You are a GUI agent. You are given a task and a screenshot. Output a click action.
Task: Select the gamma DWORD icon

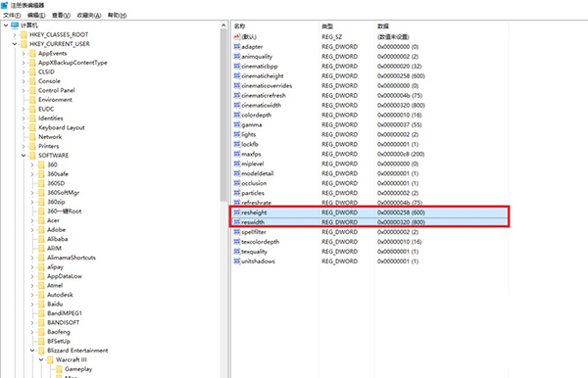tap(237, 124)
